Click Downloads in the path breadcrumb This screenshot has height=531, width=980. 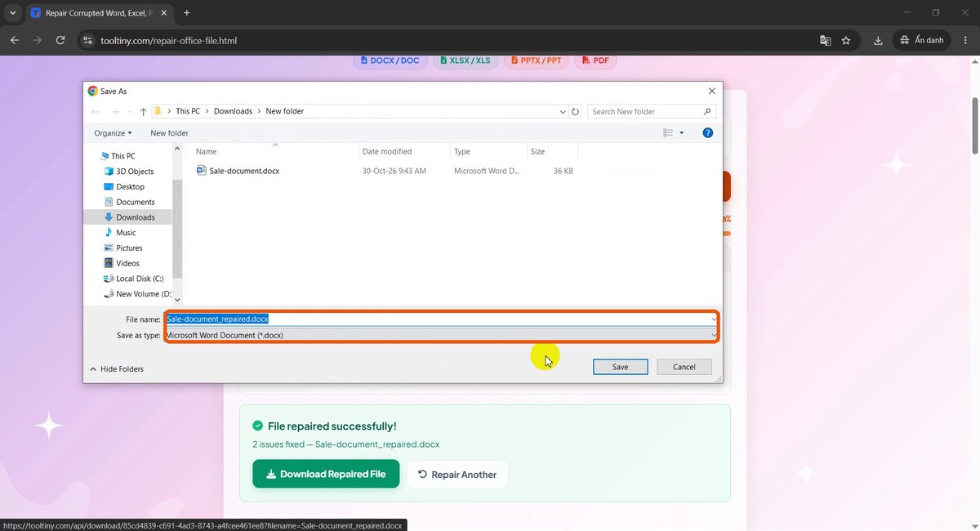(x=233, y=111)
